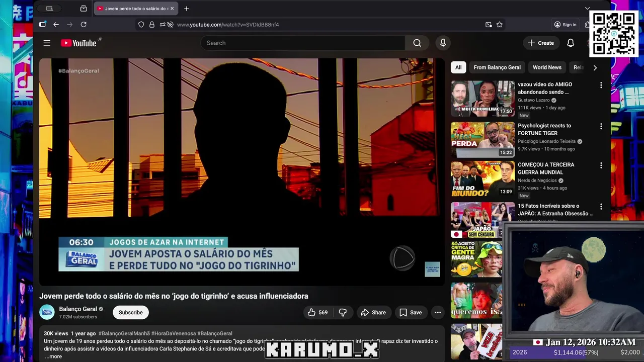Viewport: 644px width, 362px height.
Task: Open Psicologo Leonardo Teixeira channel
Action: (546, 141)
